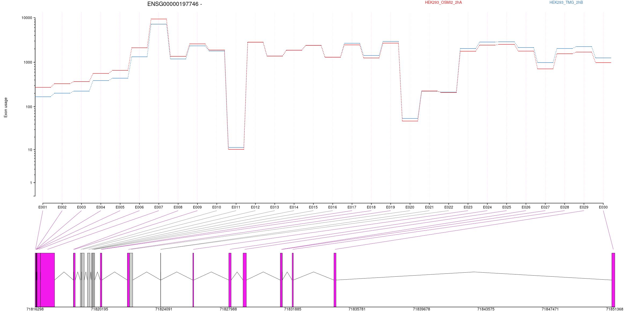Click genomic coordinate 71816298
The height and width of the screenshot is (322, 644).
pos(35,309)
